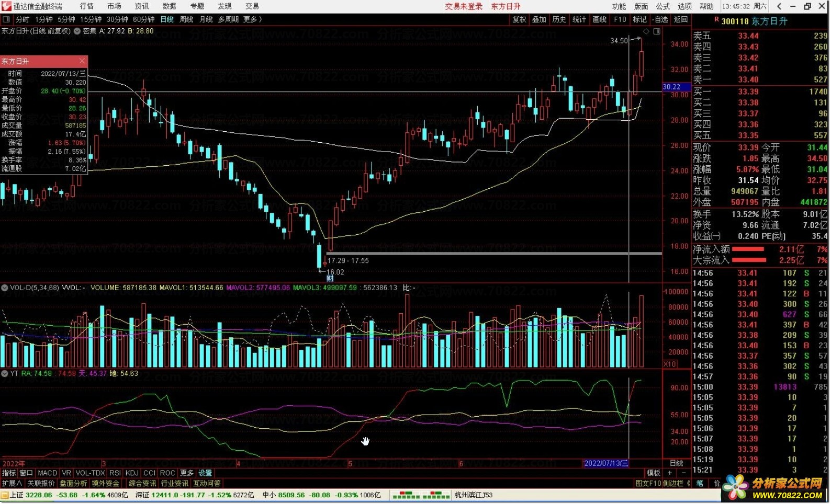
Task: Open the round dropdown beside 东方日升(日线.前复权)
Action: 77,31
